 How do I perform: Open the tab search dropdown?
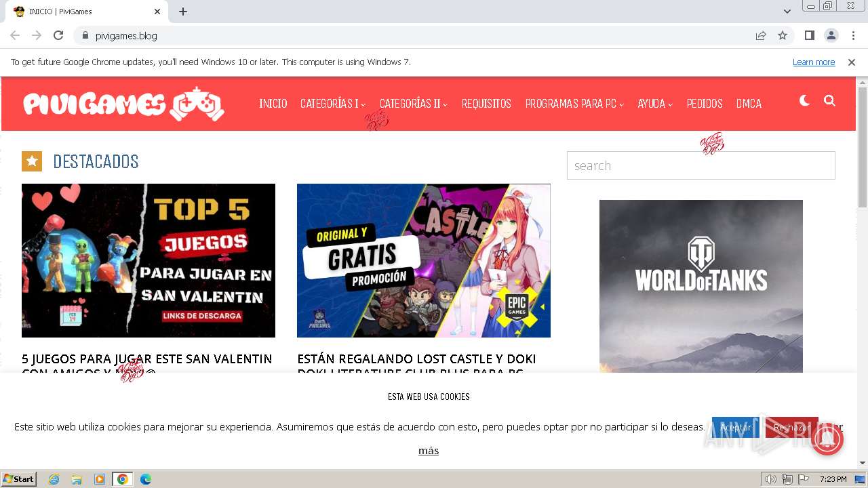(787, 12)
